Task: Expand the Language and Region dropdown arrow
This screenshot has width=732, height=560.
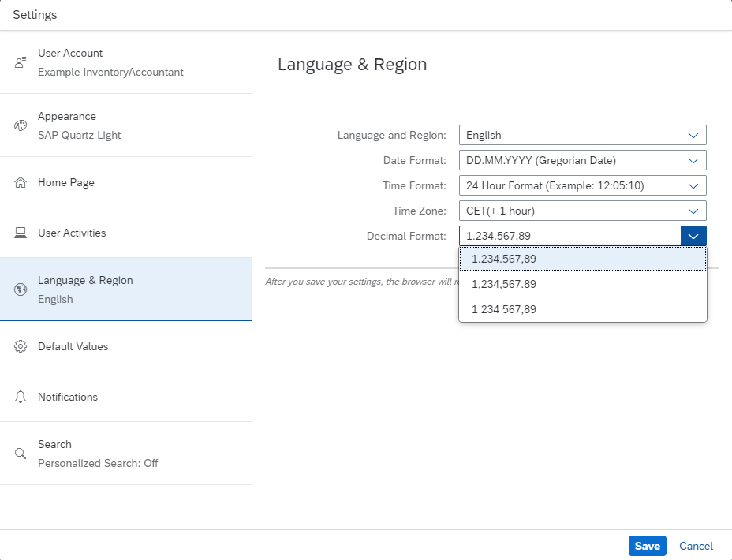Action: click(693, 136)
